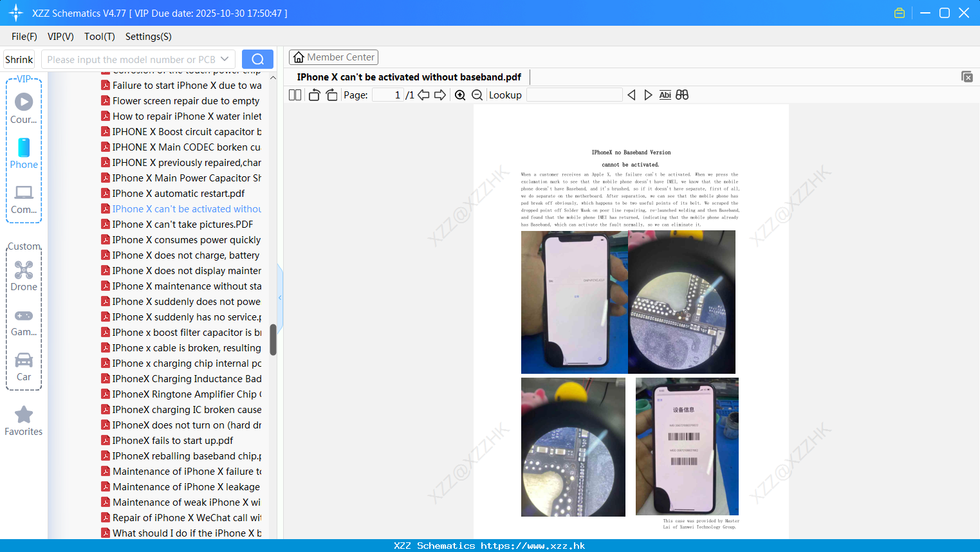
Task: Open 'IPhone x boost filter capacitor' file
Action: click(x=181, y=332)
